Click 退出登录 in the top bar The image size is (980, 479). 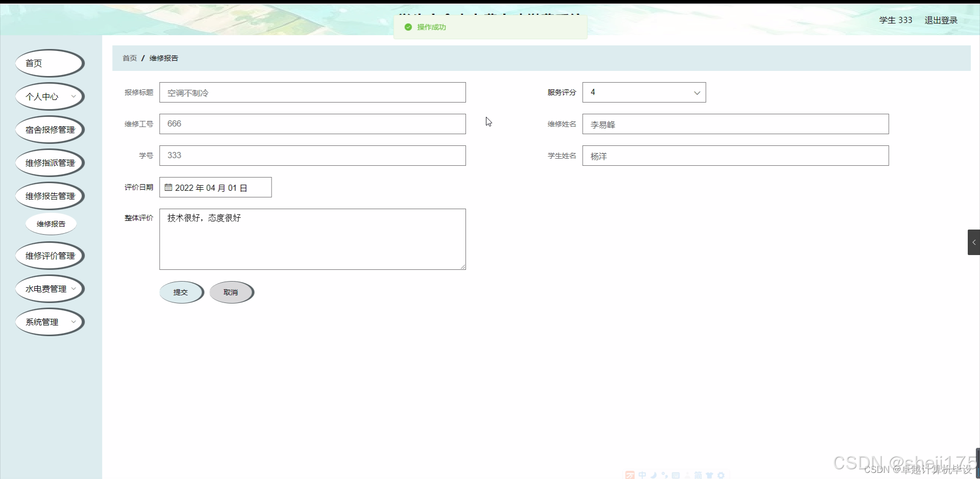coord(941,20)
